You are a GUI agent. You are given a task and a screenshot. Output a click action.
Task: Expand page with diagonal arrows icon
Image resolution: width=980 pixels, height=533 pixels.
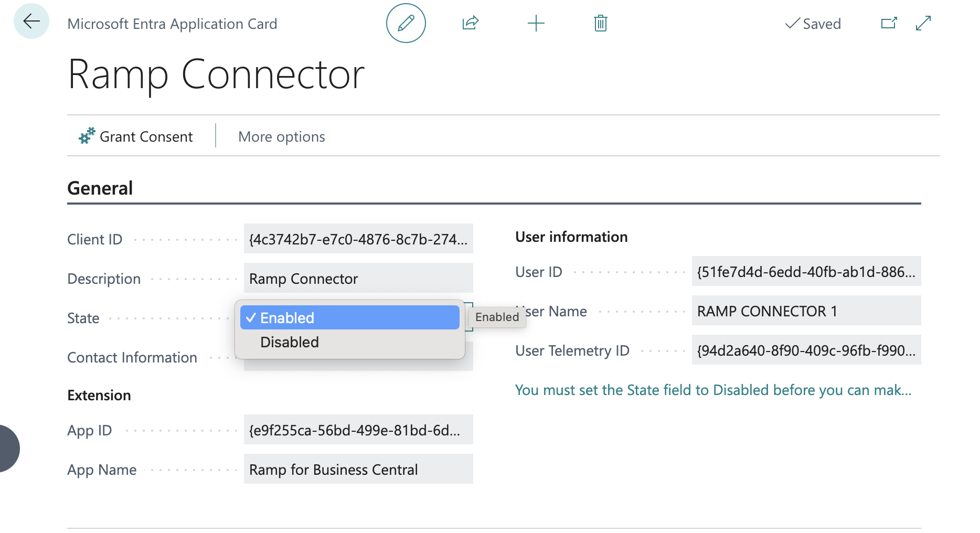[923, 23]
